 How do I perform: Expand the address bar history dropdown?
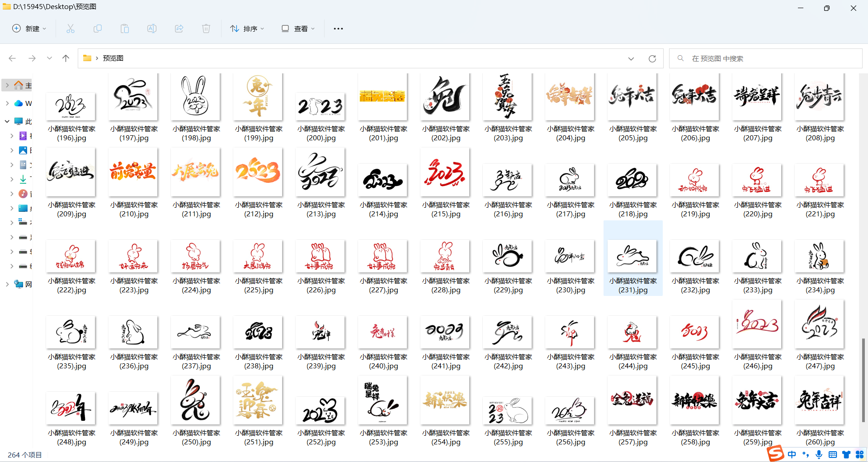(x=631, y=58)
